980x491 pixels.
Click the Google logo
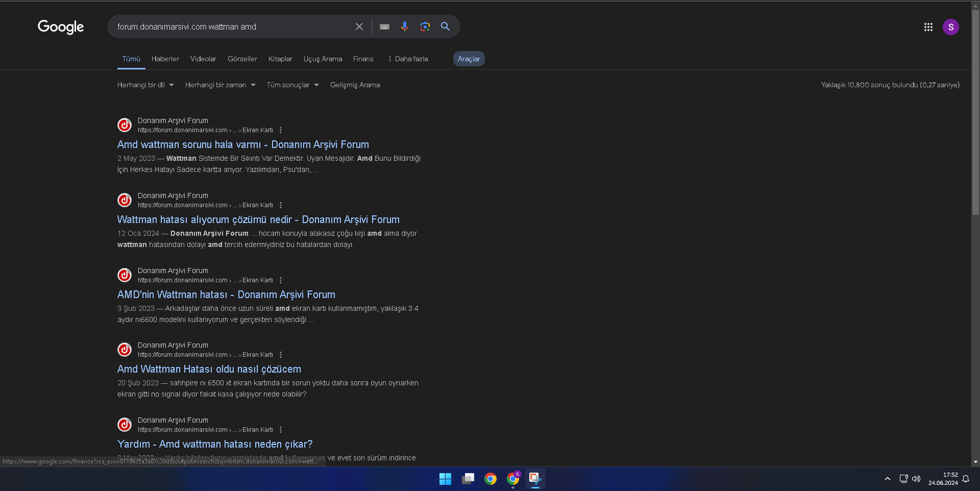61,27
